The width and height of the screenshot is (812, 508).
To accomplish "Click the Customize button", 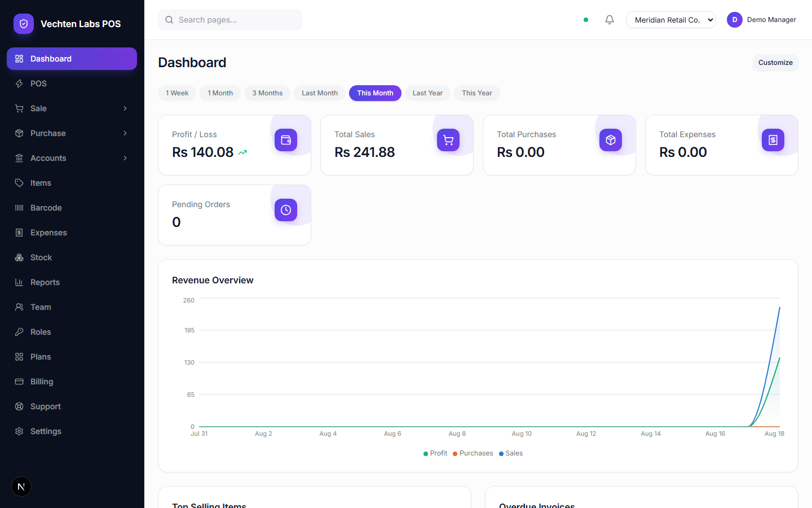I will pos(775,63).
